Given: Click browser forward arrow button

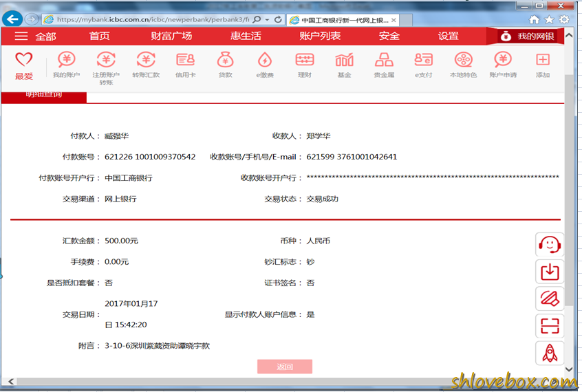Looking at the screenshot, I should pyautogui.click(x=32, y=19).
